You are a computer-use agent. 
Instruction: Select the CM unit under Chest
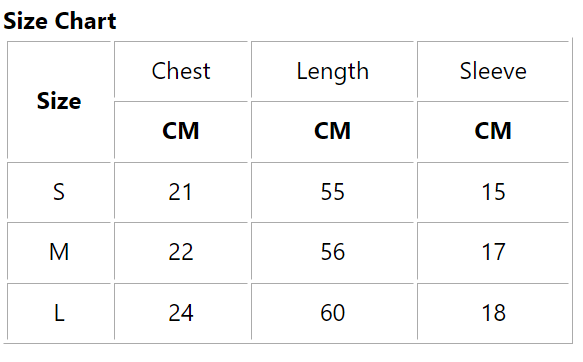point(181,130)
